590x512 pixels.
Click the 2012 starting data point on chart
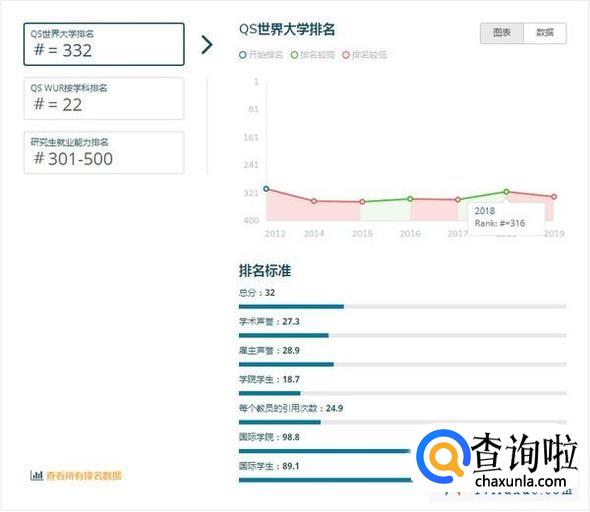point(266,188)
